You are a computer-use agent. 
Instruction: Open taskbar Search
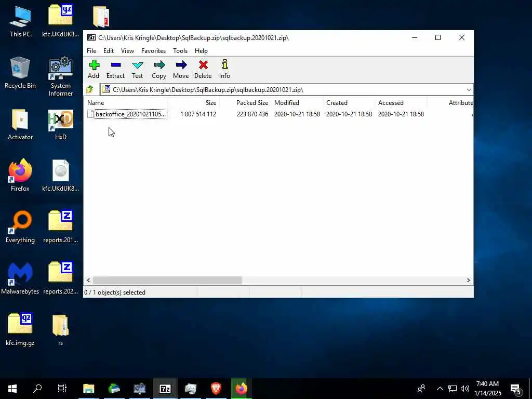coord(37,389)
